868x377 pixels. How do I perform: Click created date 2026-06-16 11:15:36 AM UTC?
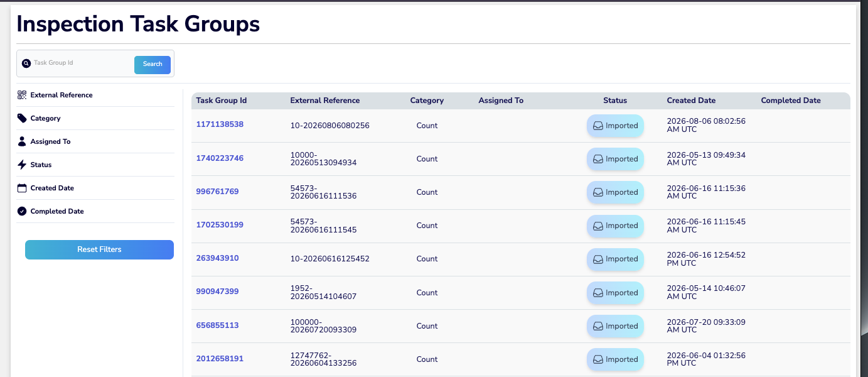[706, 192]
